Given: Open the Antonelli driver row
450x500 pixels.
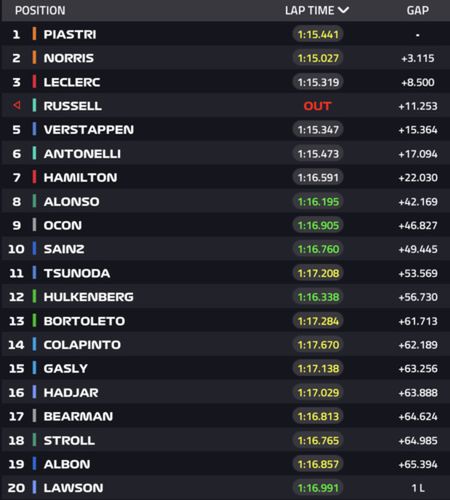Looking at the screenshot, I should (x=225, y=153).
